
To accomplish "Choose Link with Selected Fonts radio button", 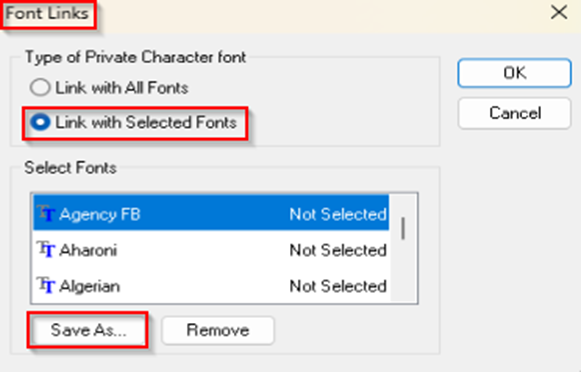I will [40, 122].
